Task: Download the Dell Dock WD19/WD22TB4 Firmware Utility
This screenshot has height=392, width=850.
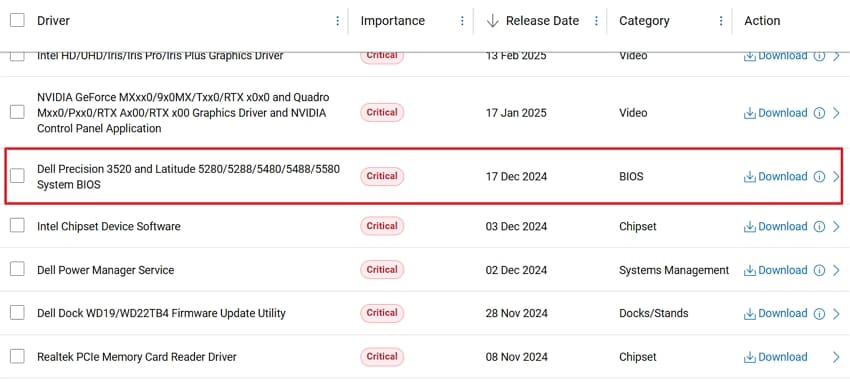Action: pos(776,313)
